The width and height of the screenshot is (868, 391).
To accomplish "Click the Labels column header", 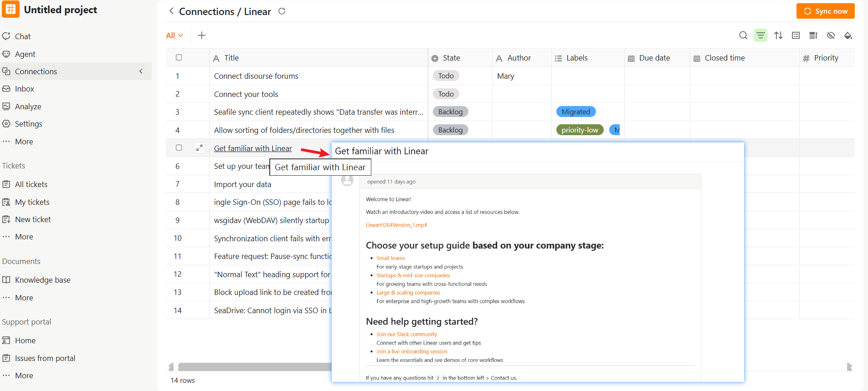I will 588,58.
